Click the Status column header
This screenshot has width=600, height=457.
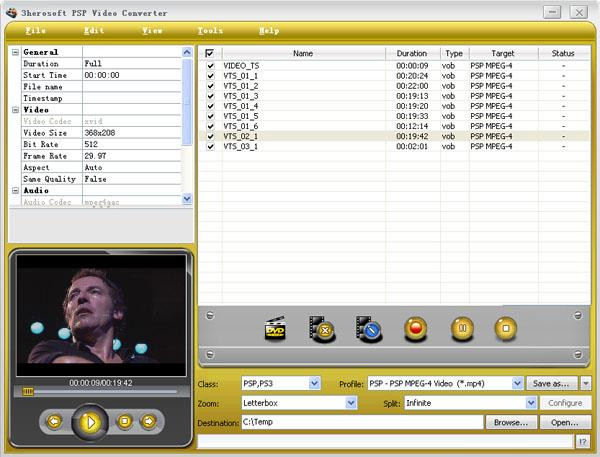[x=563, y=53]
